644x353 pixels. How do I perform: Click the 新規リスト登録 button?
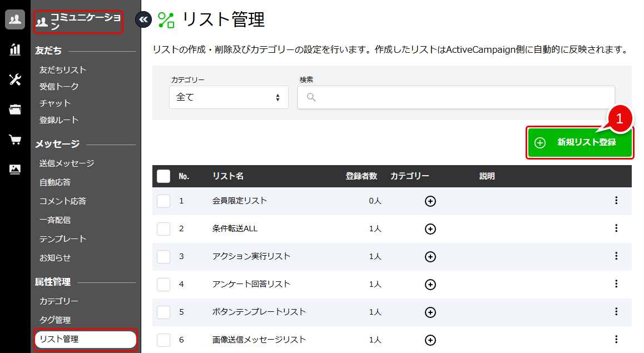click(x=580, y=142)
